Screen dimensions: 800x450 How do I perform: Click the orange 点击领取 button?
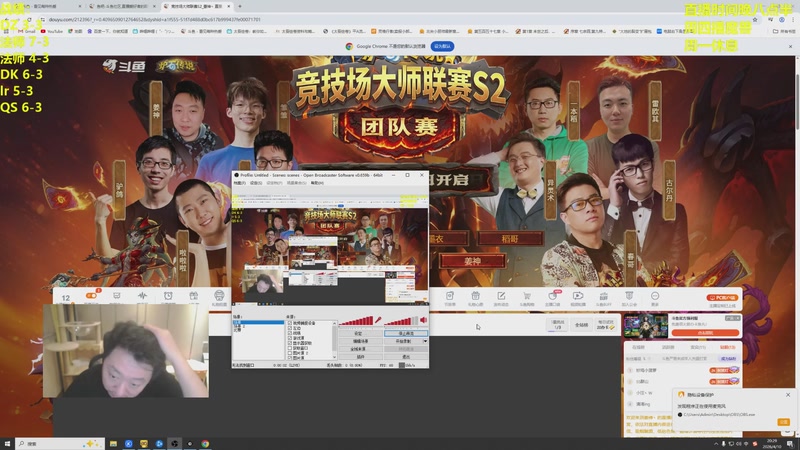pos(705,333)
